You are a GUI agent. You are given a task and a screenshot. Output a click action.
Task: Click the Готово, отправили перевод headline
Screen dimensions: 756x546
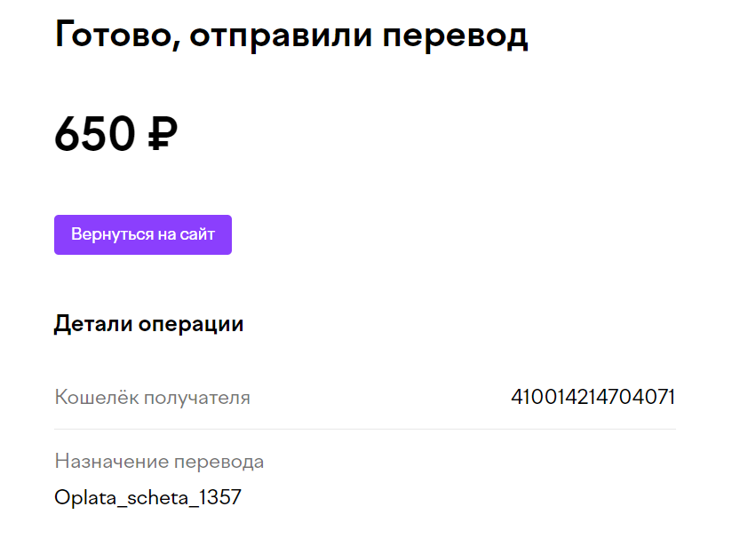pos(291,36)
